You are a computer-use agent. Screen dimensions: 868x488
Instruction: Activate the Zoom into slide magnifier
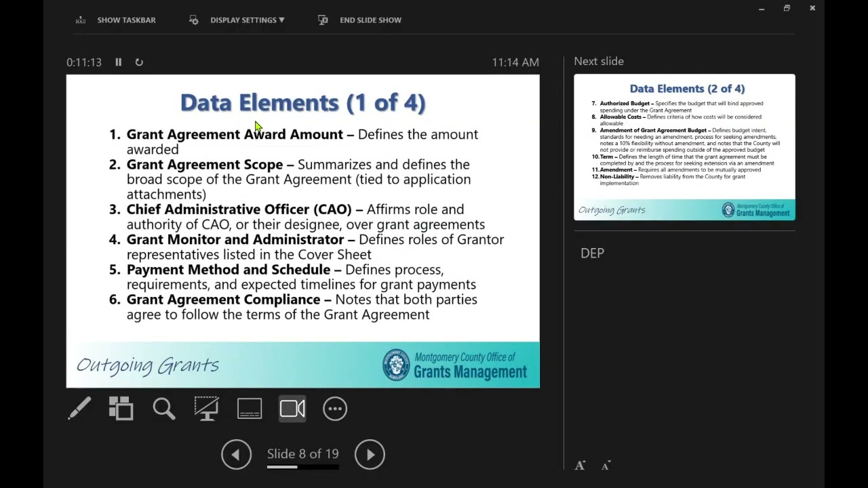point(164,409)
